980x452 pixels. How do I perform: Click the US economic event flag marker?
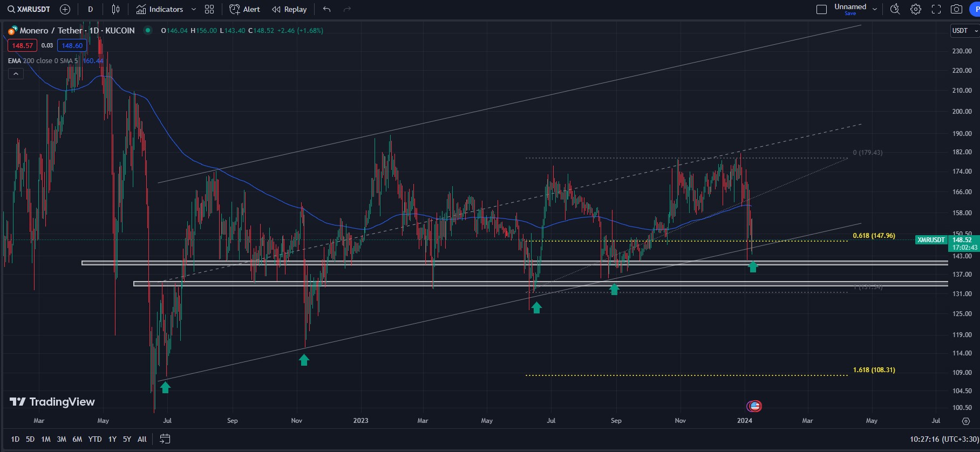[754, 406]
